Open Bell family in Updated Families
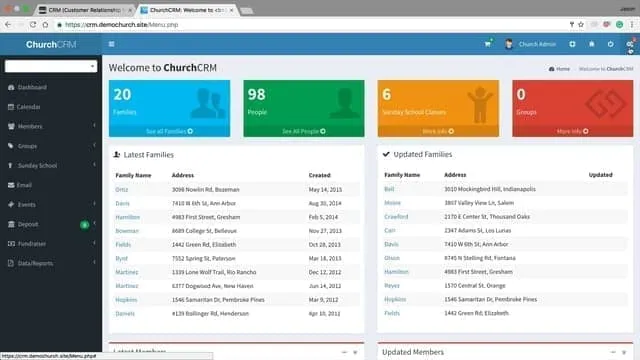This screenshot has width=640, height=360. (389, 189)
